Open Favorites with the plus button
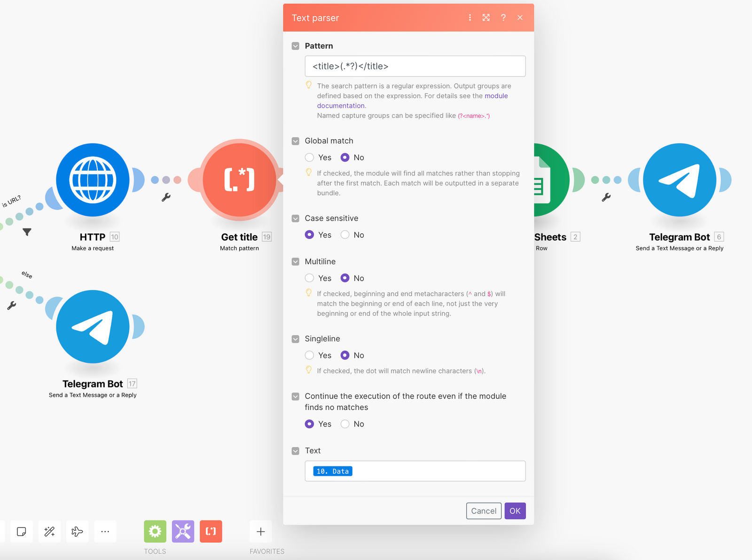 click(x=260, y=531)
